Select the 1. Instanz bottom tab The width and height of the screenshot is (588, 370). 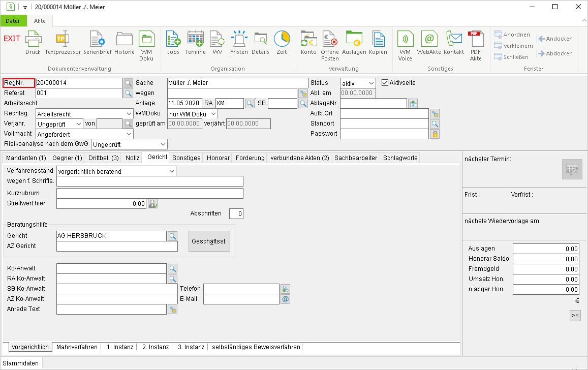(120, 347)
